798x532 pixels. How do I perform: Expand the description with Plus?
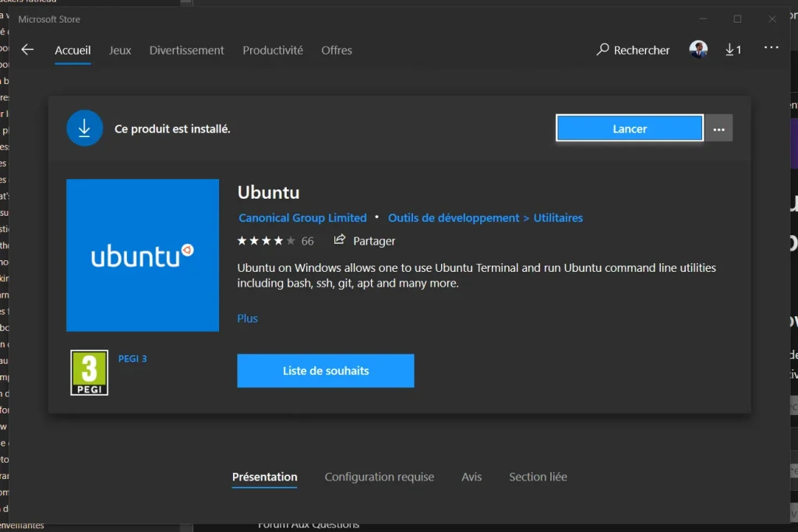(247, 319)
